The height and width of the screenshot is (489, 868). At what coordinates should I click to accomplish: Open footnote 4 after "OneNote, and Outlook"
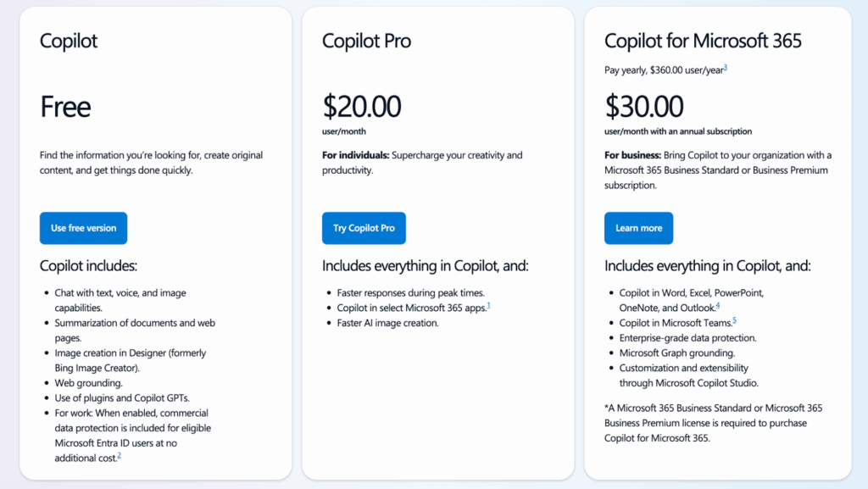(717, 305)
